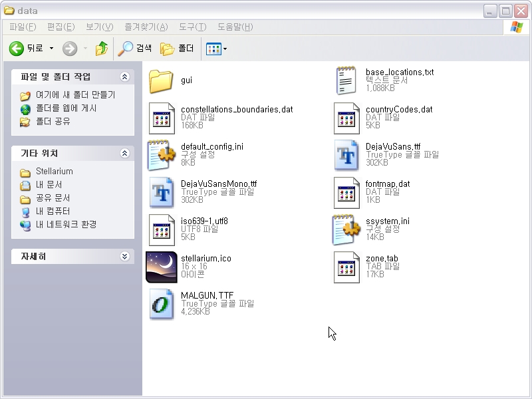Collapse the 파일 및 폴더 작업 panel
Viewport: 532px width, 399px height.
(x=124, y=76)
